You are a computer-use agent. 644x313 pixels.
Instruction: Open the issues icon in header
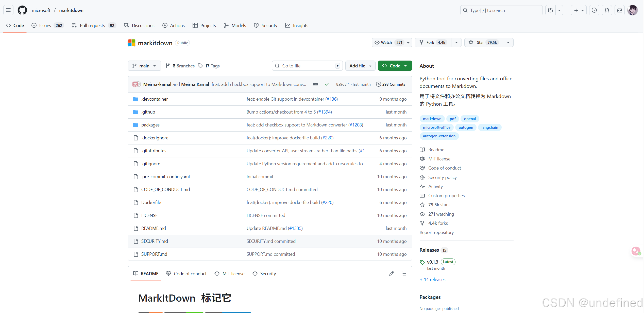594,10
